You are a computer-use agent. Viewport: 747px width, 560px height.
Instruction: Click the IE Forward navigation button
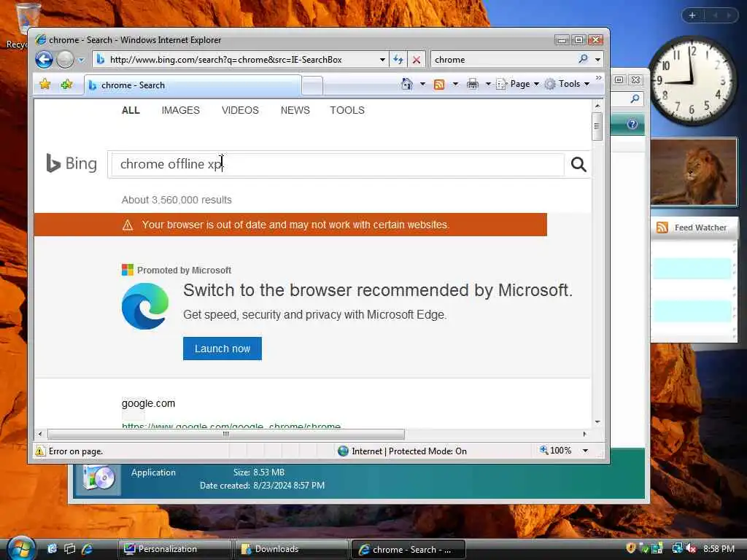click(65, 60)
